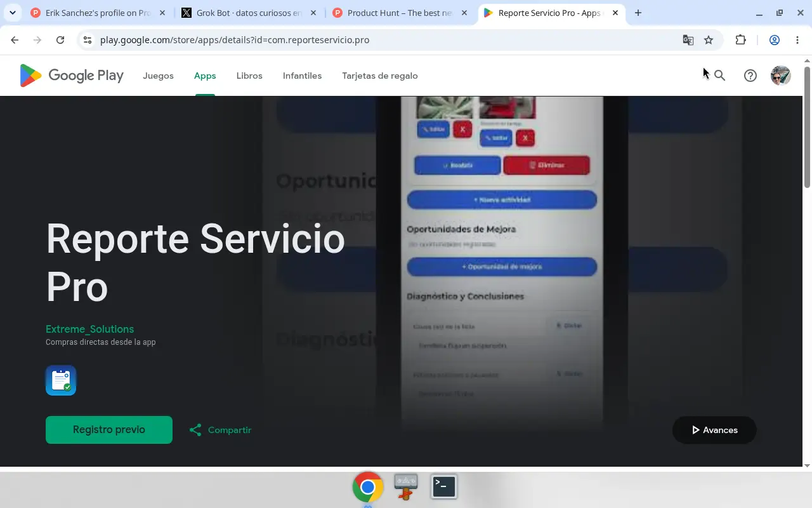Expand the tab search dropdown arrow

click(13, 13)
